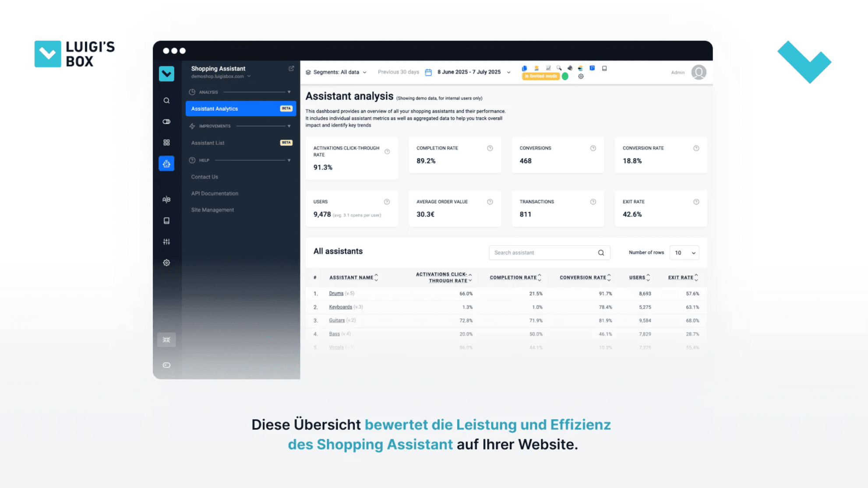Screen dimensions: 868x488
Task: Click the 'Shopping Assistant' sidebar title
Action: pos(218,69)
